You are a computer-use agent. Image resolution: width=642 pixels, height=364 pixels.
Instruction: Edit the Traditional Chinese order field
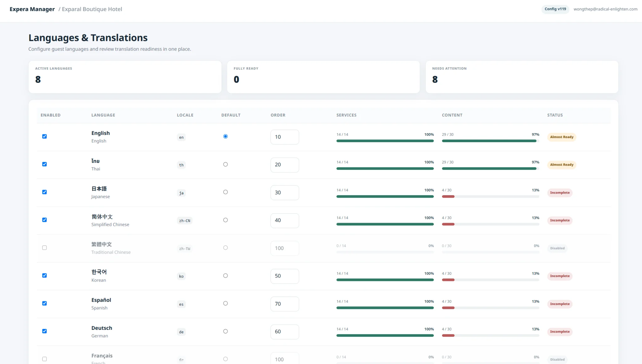click(x=285, y=248)
